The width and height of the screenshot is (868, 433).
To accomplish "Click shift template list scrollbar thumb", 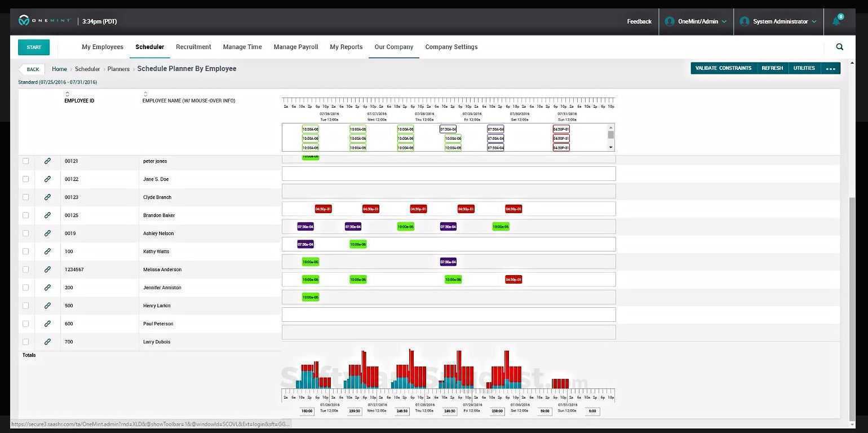I will pyautogui.click(x=611, y=135).
